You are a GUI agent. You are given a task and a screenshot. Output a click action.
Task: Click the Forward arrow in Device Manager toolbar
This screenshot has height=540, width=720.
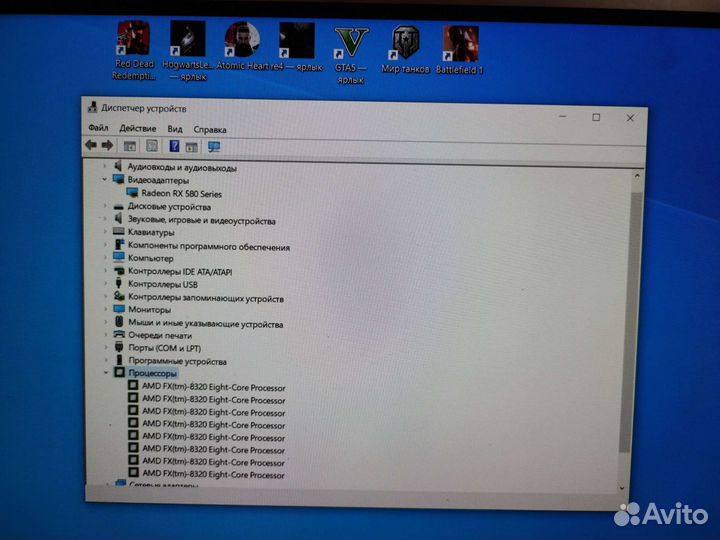point(107,146)
